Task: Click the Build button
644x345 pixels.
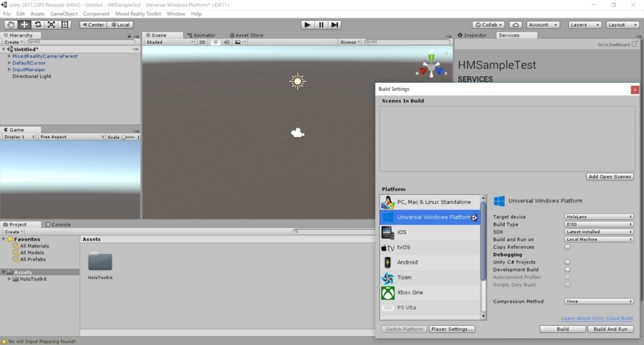Action: pos(563,329)
